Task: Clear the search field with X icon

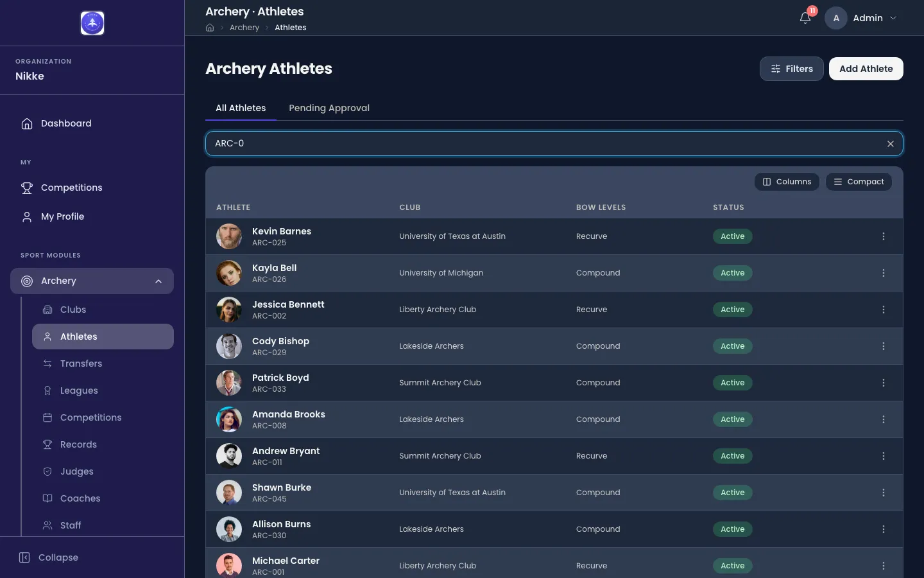Action: click(x=891, y=144)
